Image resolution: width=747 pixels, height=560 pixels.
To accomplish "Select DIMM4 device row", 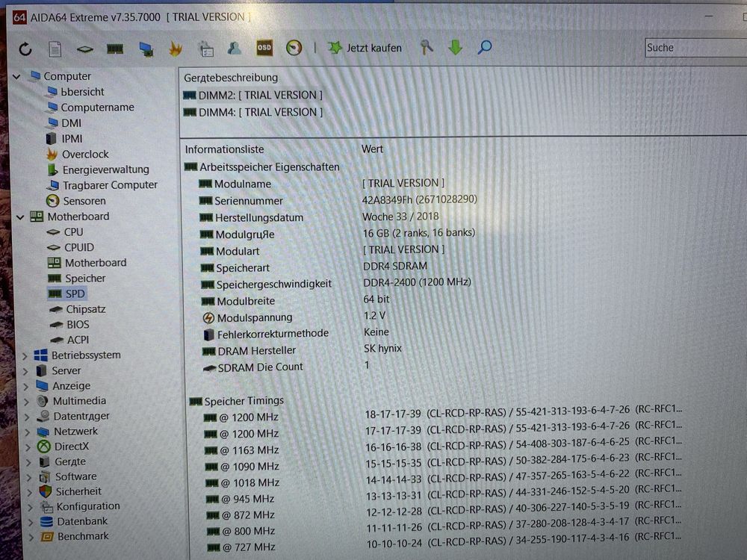I will (x=253, y=113).
